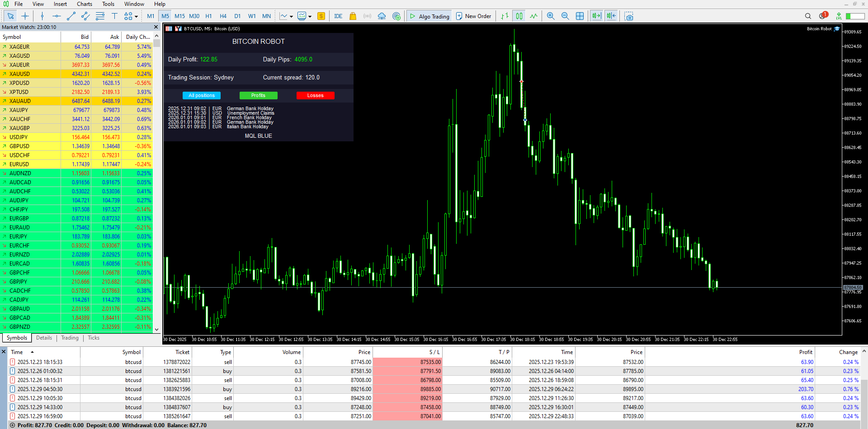
Task: Expand the shapes objects dropdown arrow
Action: (x=136, y=17)
